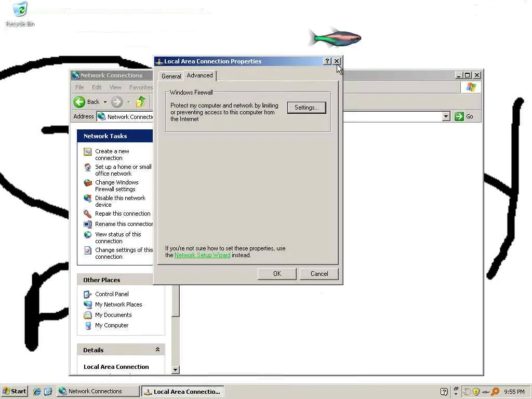Open the View menu in Network Connections
The height and width of the screenshot is (399, 532).
click(115, 87)
